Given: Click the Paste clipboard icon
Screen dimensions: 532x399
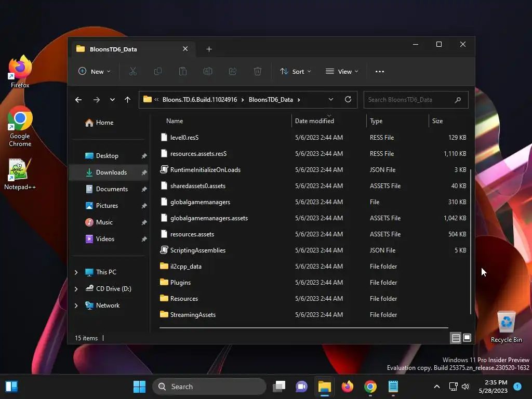Looking at the screenshot, I should click(x=182, y=71).
